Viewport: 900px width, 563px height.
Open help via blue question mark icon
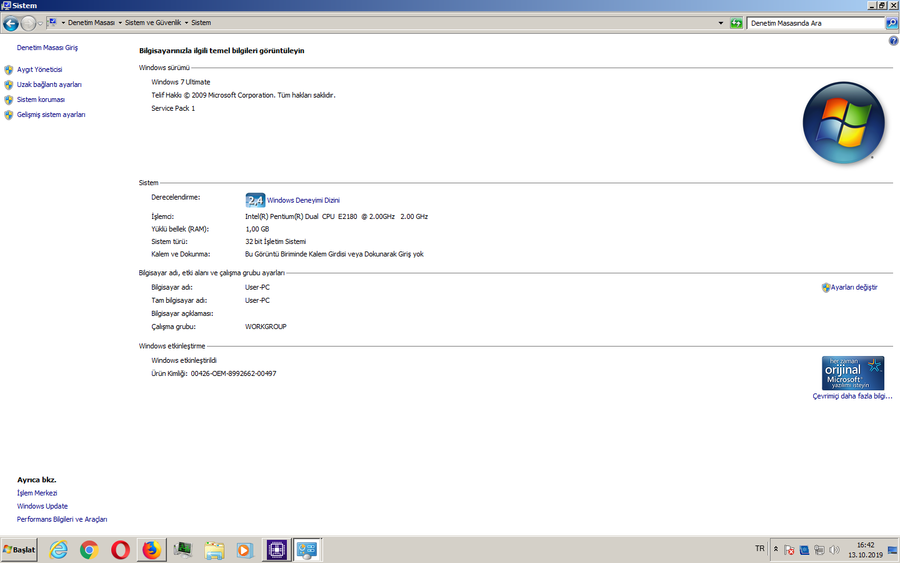(x=893, y=41)
